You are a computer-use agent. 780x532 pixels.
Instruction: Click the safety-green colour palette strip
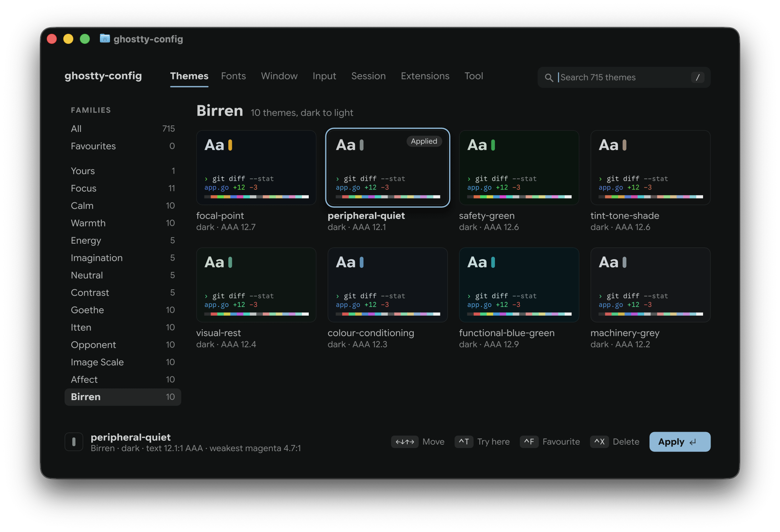click(x=519, y=197)
